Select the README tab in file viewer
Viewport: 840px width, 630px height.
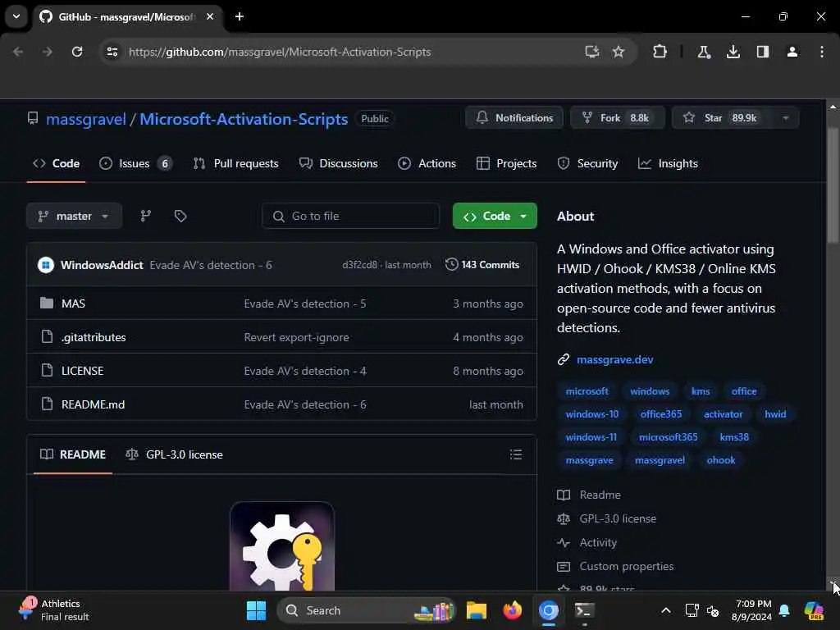(x=73, y=454)
